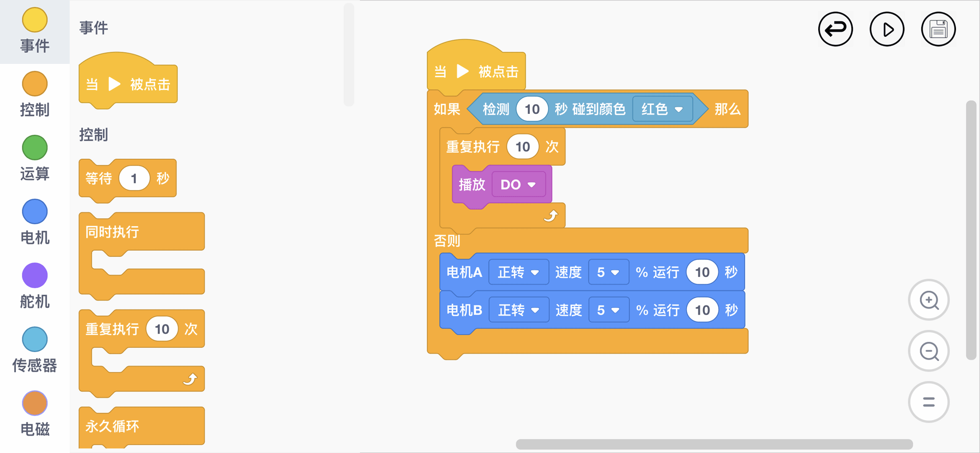Click the 重复执行 palette block
Image resolution: width=980 pixels, height=453 pixels.
142,353
